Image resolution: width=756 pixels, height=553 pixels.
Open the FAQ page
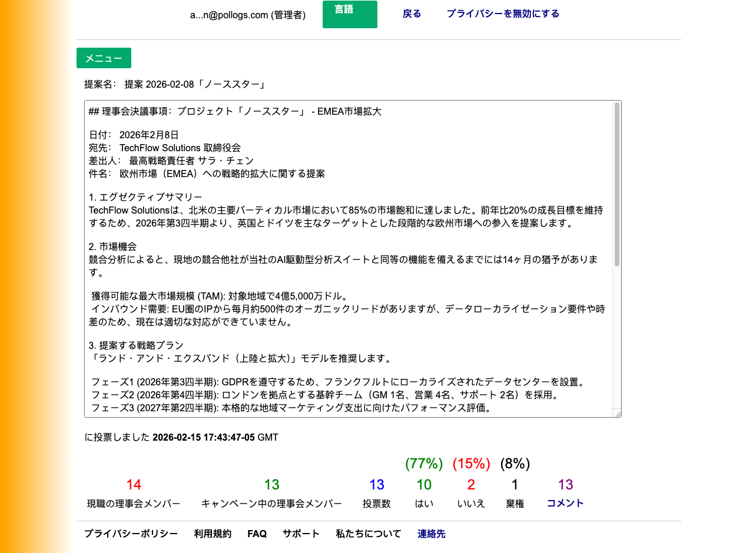pos(257,534)
